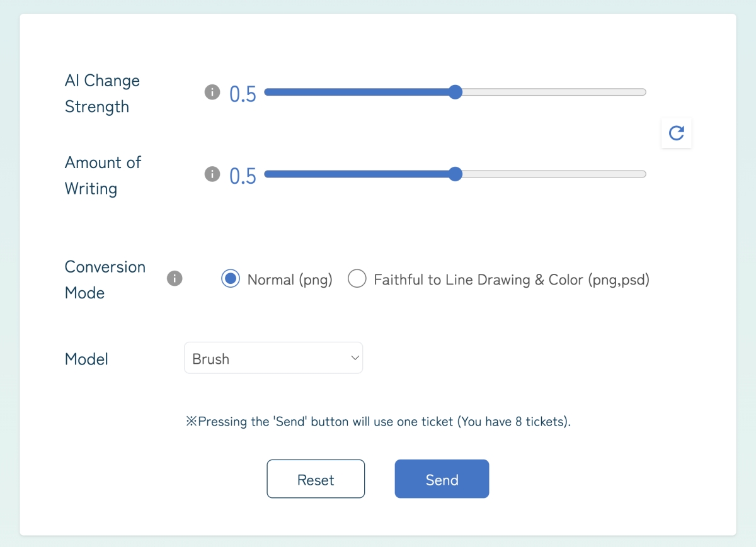Image resolution: width=756 pixels, height=547 pixels.
Task: Click the info icon beside Amount of Writing
Action: 212,174
